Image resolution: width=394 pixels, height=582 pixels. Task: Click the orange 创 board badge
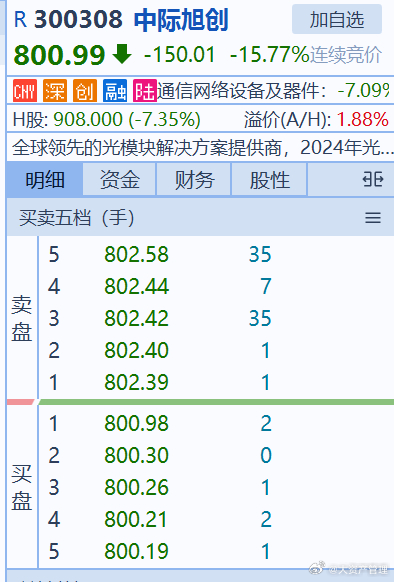[85, 91]
